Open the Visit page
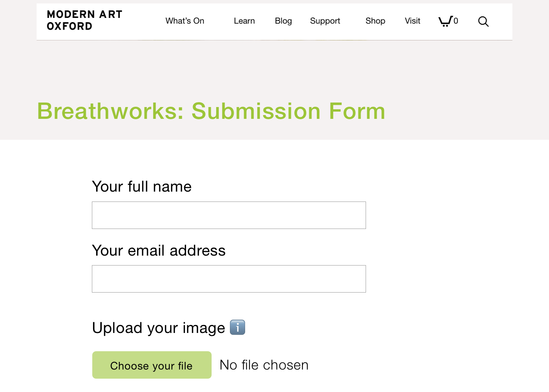Screen dimensions: 549x392 point(413,21)
